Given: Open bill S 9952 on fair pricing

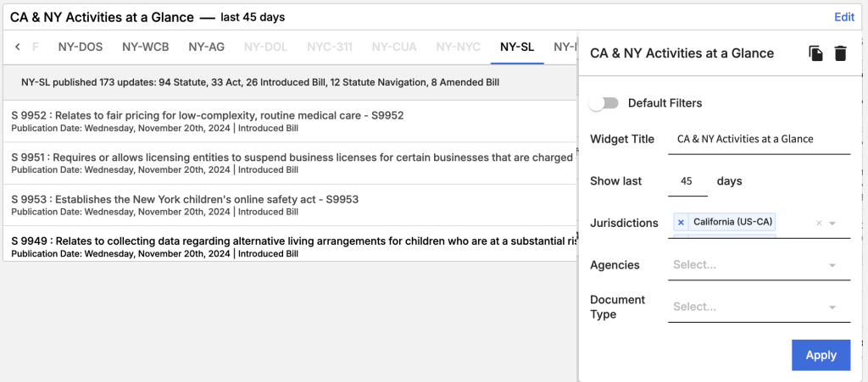Looking at the screenshot, I should [x=207, y=115].
